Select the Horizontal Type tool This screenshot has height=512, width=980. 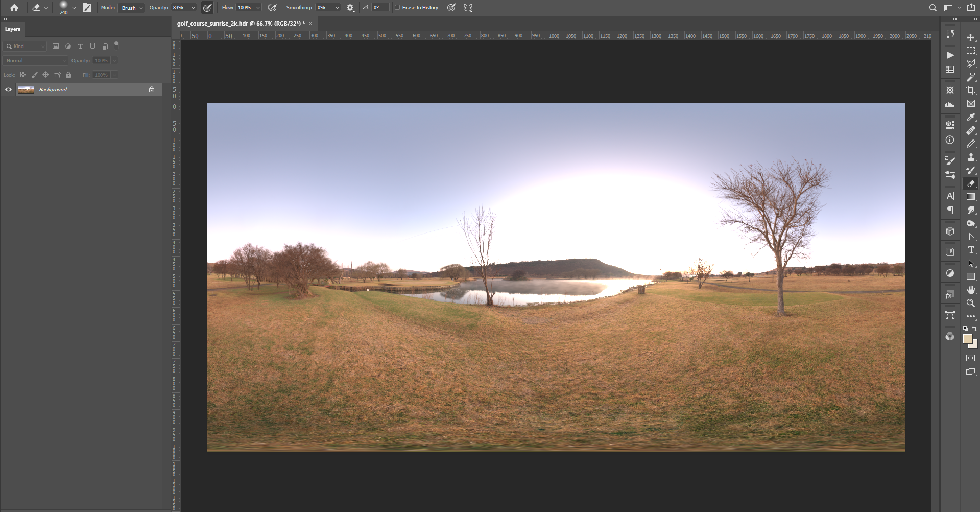pyautogui.click(x=971, y=250)
